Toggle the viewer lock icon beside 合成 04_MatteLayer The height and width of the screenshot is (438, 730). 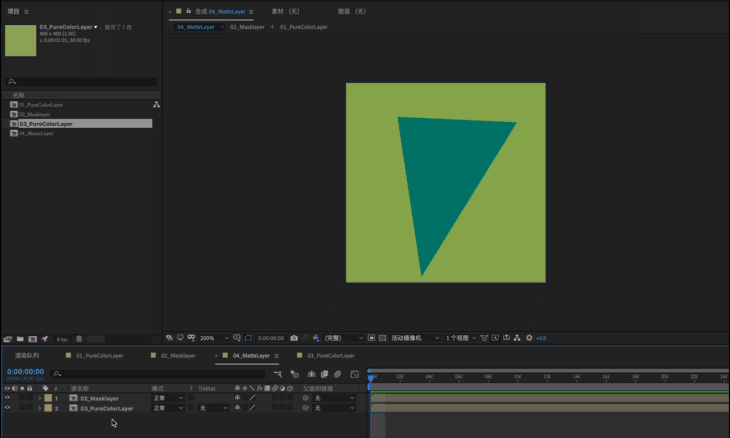point(189,11)
